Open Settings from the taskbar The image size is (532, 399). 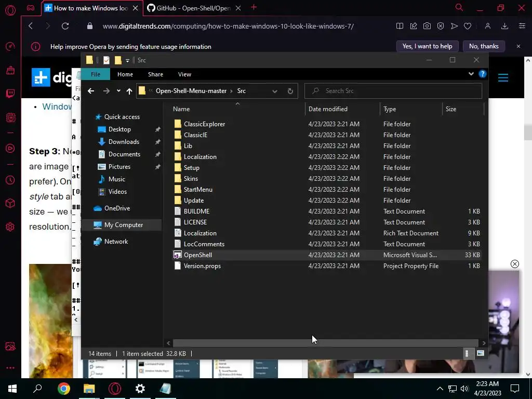click(140, 389)
